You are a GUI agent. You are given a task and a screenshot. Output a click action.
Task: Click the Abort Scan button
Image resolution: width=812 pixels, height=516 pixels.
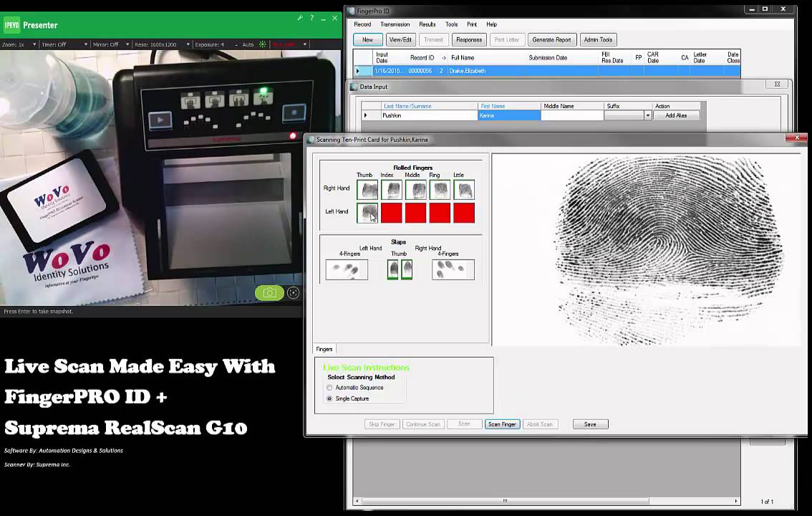pos(540,424)
